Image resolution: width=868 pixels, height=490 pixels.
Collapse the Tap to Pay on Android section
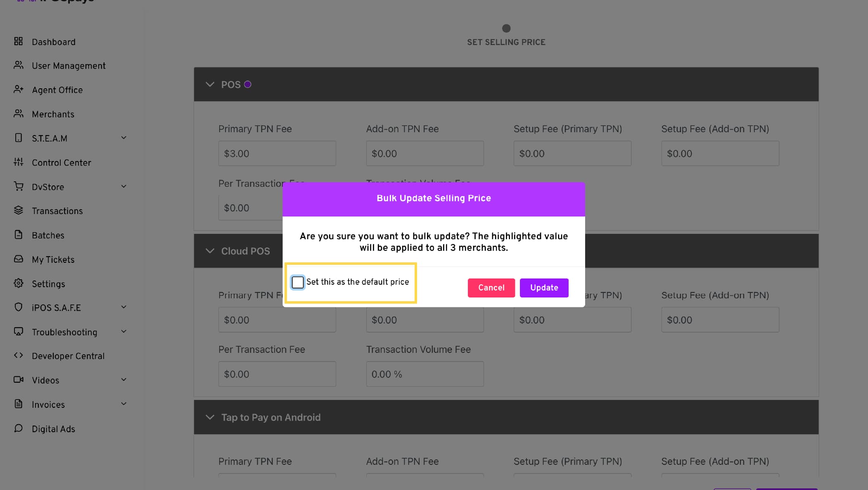point(210,417)
